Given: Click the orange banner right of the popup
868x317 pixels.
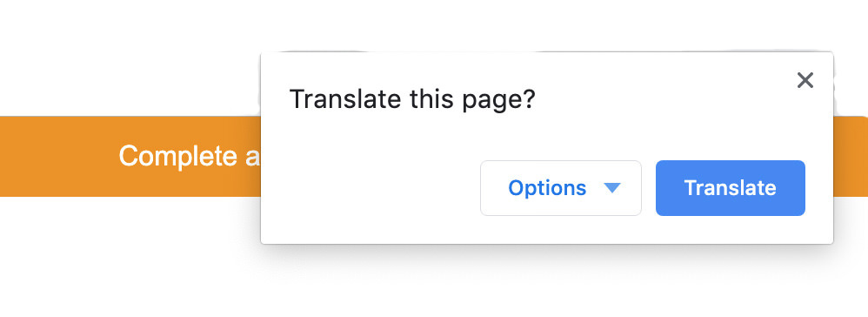Looking at the screenshot, I should tap(851, 156).
